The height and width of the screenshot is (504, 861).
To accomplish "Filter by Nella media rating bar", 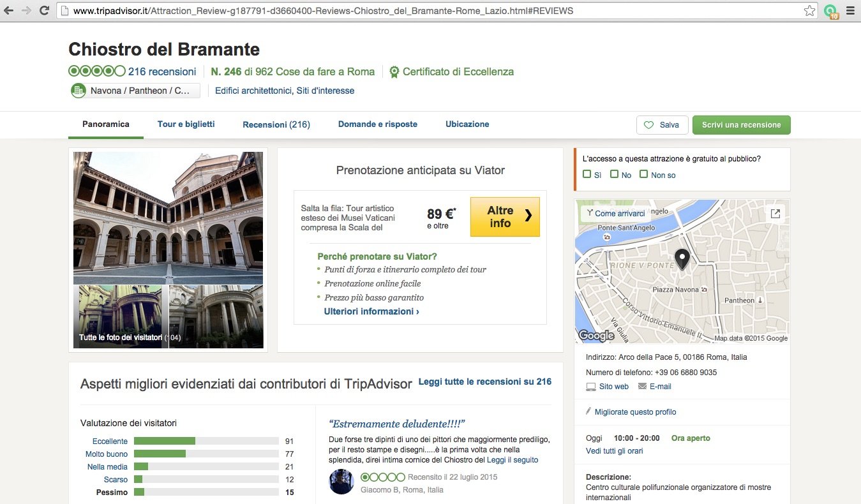I will (x=206, y=466).
